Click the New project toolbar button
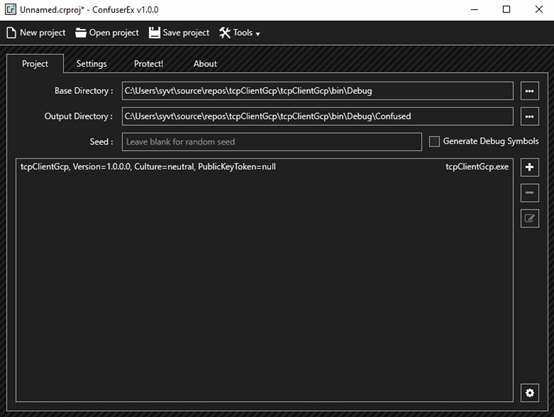The width and height of the screenshot is (554, 417). coord(36,33)
